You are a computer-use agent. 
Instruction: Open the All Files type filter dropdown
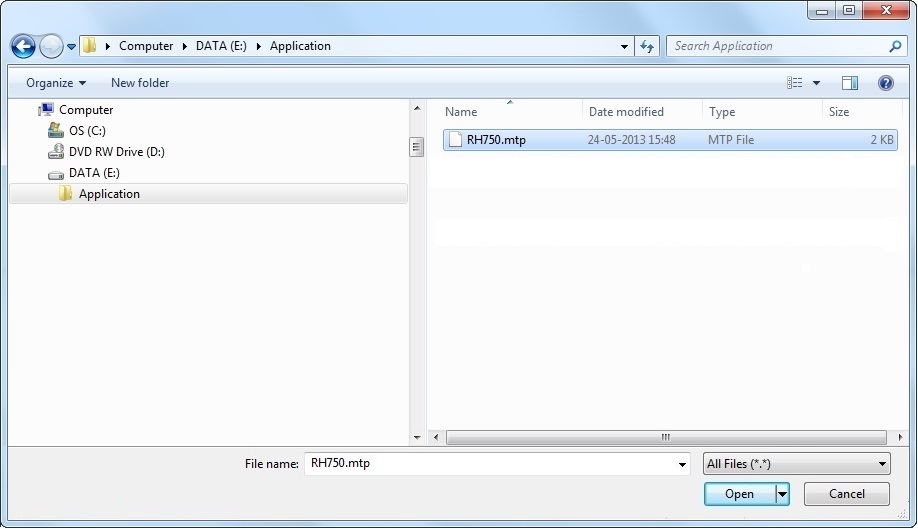pyautogui.click(x=796, y=464)
